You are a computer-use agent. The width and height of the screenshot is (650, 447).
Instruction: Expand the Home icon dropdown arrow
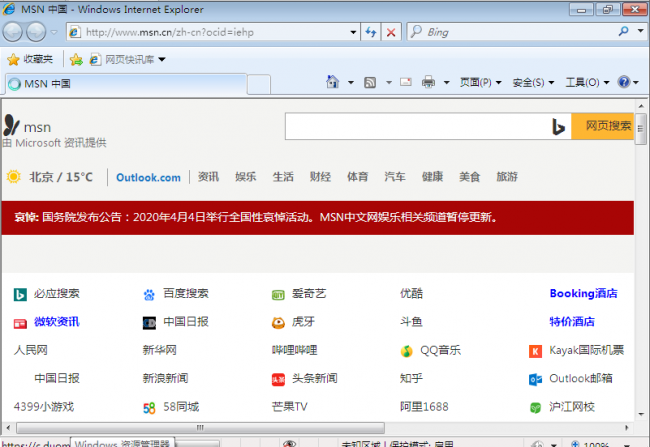(351, 83)
